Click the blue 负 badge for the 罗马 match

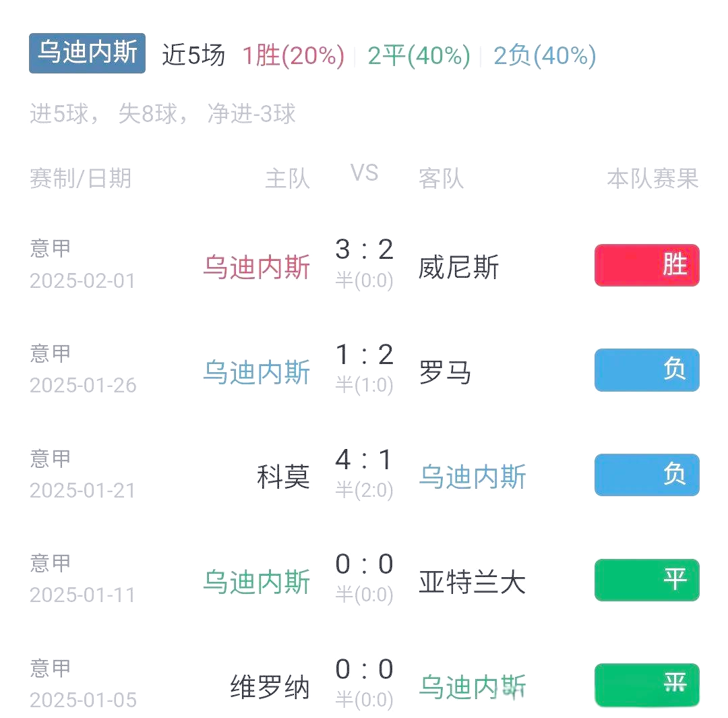tap(646, 369)
